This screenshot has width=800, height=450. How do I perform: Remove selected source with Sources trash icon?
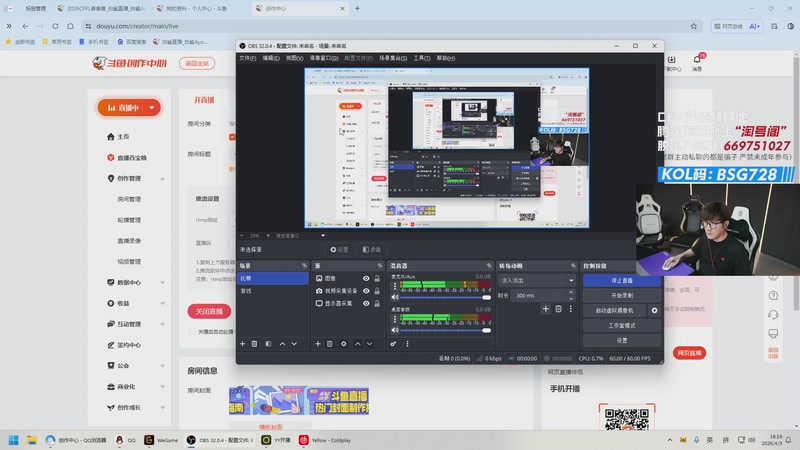point(330,344)
